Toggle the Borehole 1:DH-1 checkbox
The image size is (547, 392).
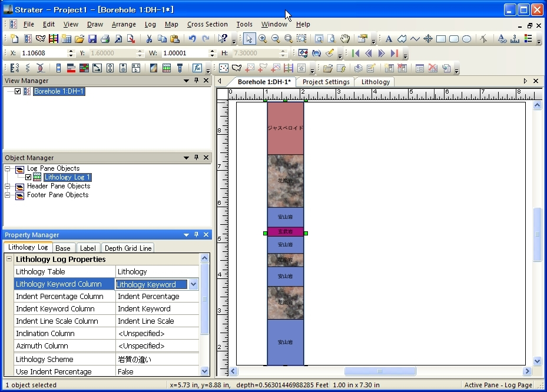click(x=18, y=91)
